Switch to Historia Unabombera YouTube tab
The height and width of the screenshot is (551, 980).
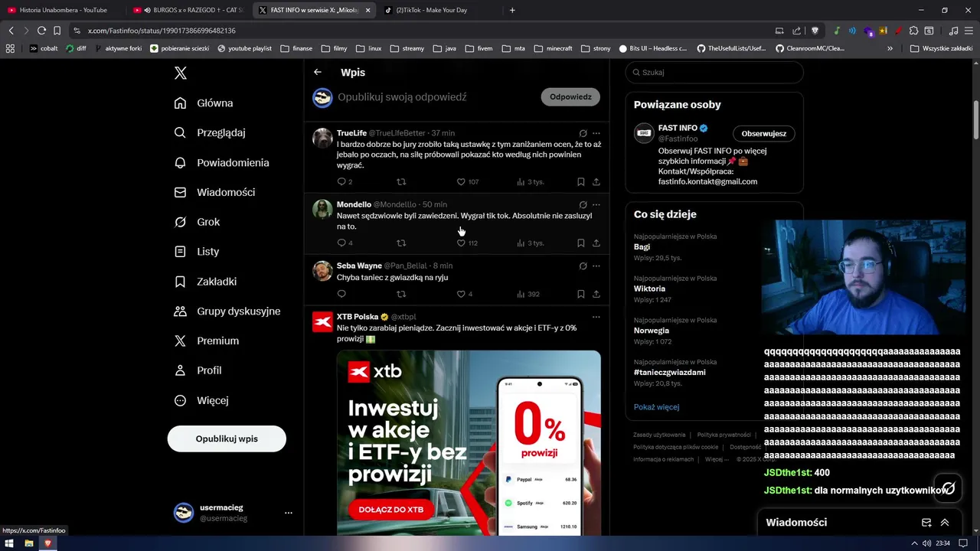pyautogui.click(x=63, y=10)
